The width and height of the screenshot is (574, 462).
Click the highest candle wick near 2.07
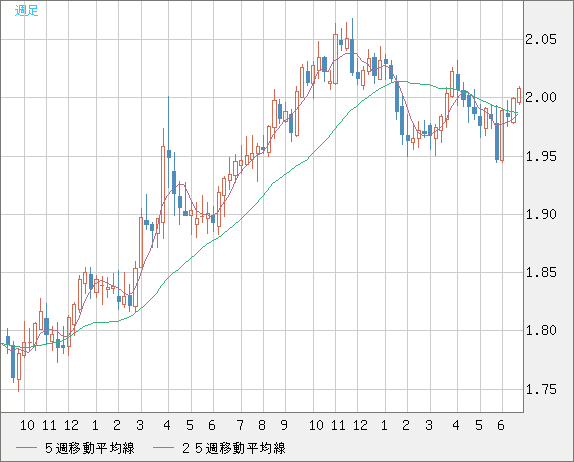pos(352,48)
